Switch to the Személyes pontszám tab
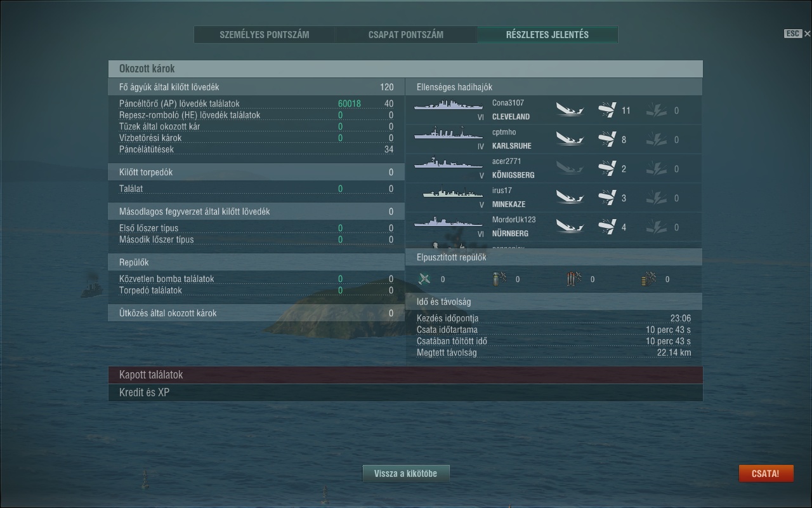Viewport: 812px width, 508px height. pos(265,34)
